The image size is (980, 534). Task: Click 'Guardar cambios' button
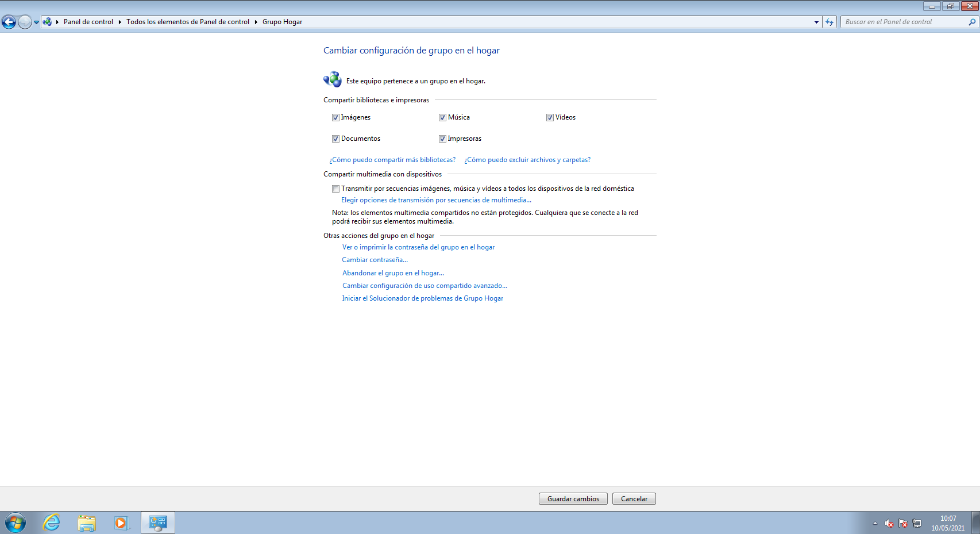tap(573, 499)
